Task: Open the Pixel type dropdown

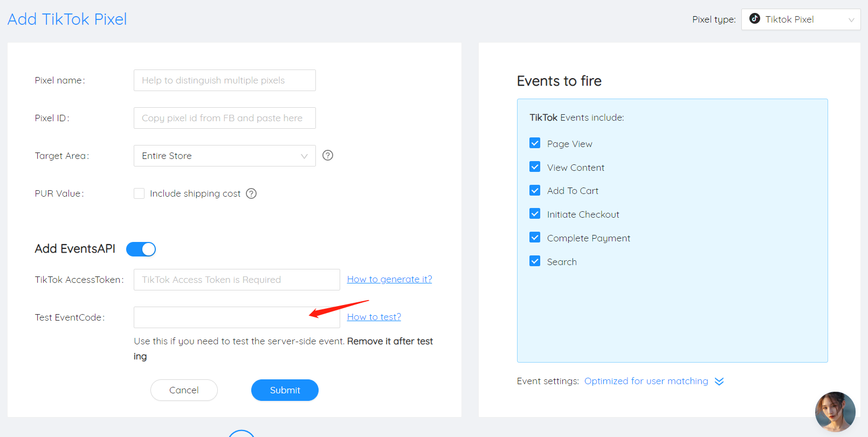Action: 801,19
